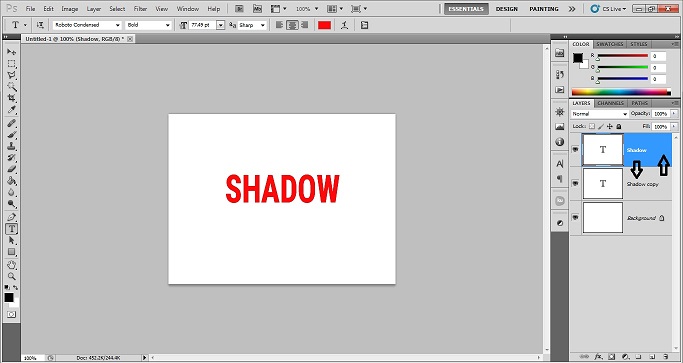The width and height of the screenshot is (683, 363).
Task: Select the Brush tool
Action: click(x=11, y=135)
